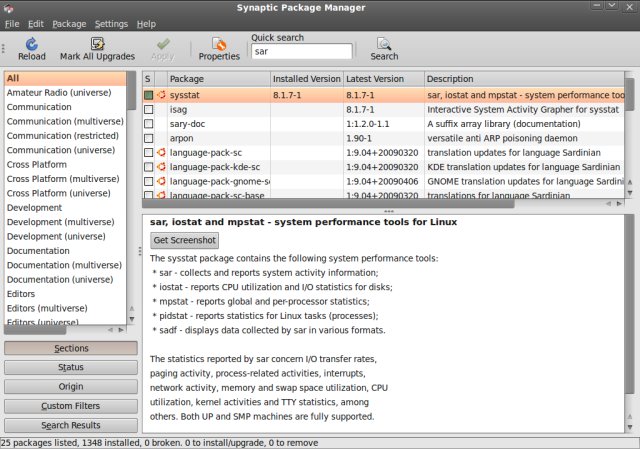Mark the language-pack-kde-sc checkbox

[149, 167]
